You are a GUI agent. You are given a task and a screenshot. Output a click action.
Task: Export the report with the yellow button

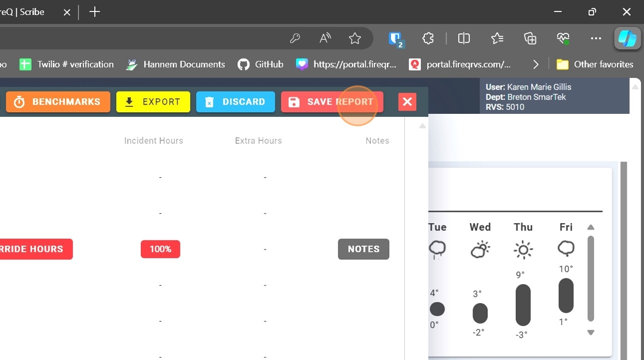click(153, 102)
